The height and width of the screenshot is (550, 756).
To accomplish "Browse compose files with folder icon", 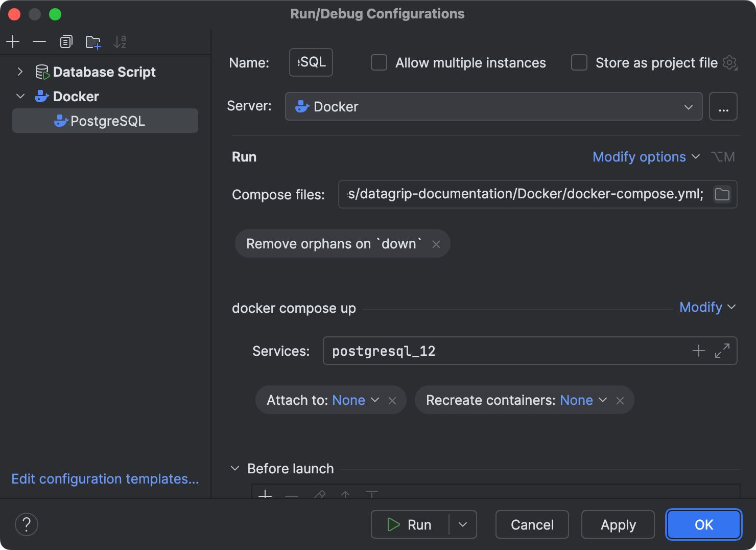I will [722, 194].
